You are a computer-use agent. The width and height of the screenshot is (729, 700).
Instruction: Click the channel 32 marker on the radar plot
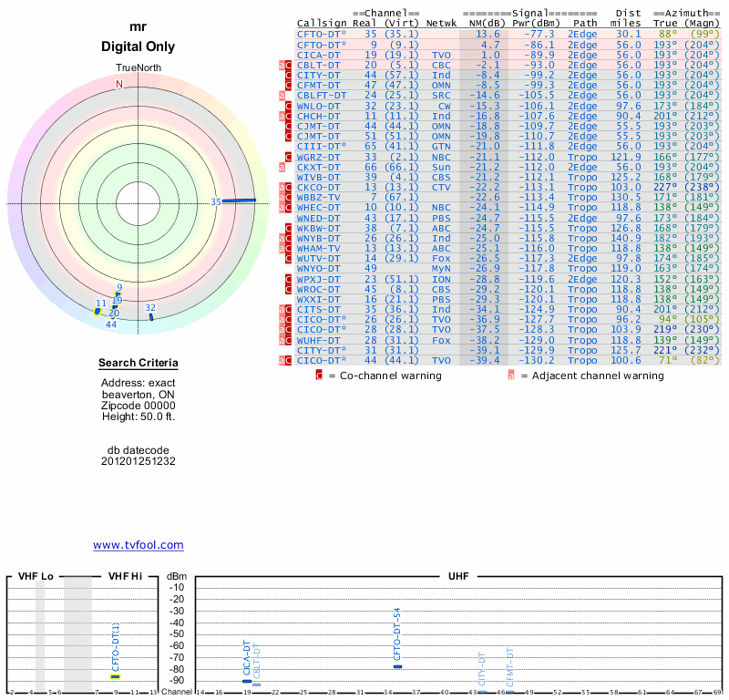[x=151, y=314]
